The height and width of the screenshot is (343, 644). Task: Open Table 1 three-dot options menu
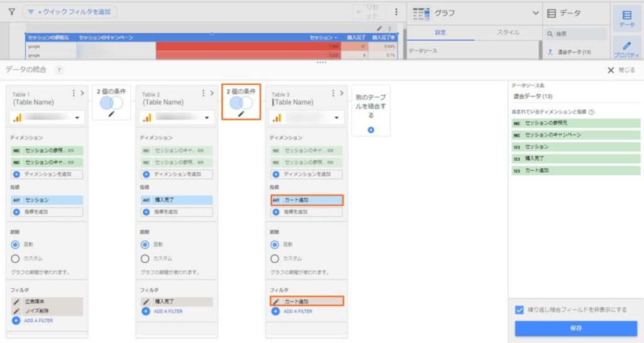74,94
